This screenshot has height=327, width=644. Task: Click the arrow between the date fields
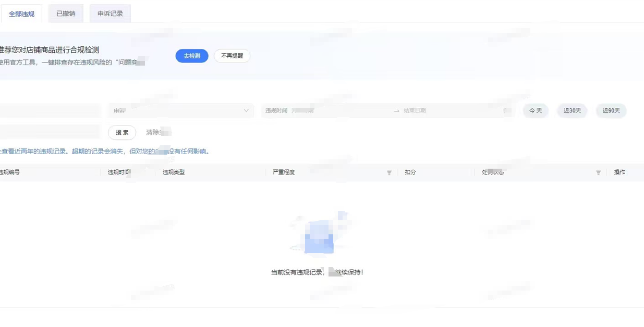(396, 111)
